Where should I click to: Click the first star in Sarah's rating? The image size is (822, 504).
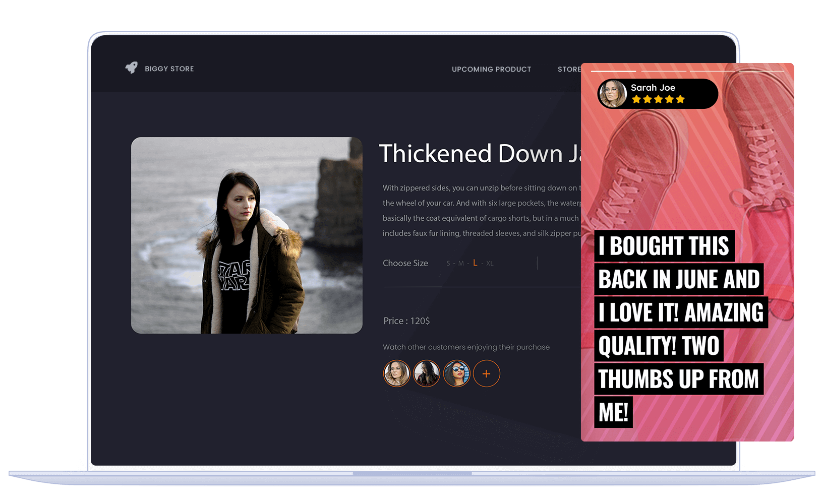pos(636,99)
